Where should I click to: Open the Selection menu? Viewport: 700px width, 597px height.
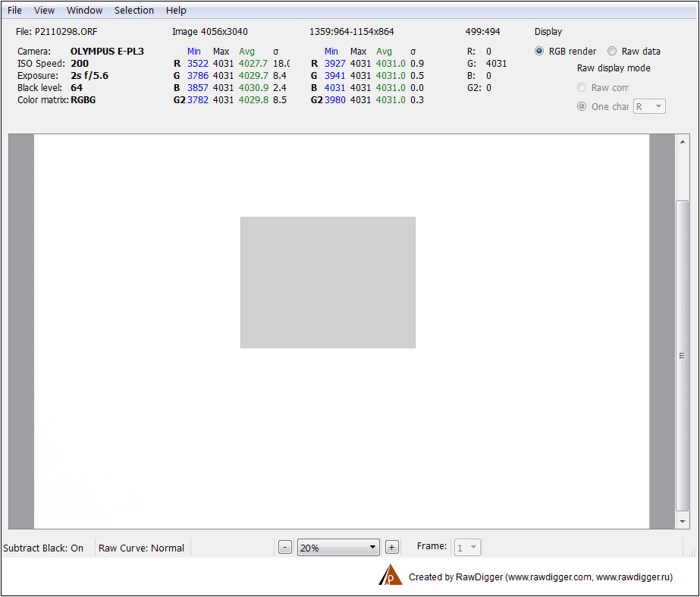134,11
